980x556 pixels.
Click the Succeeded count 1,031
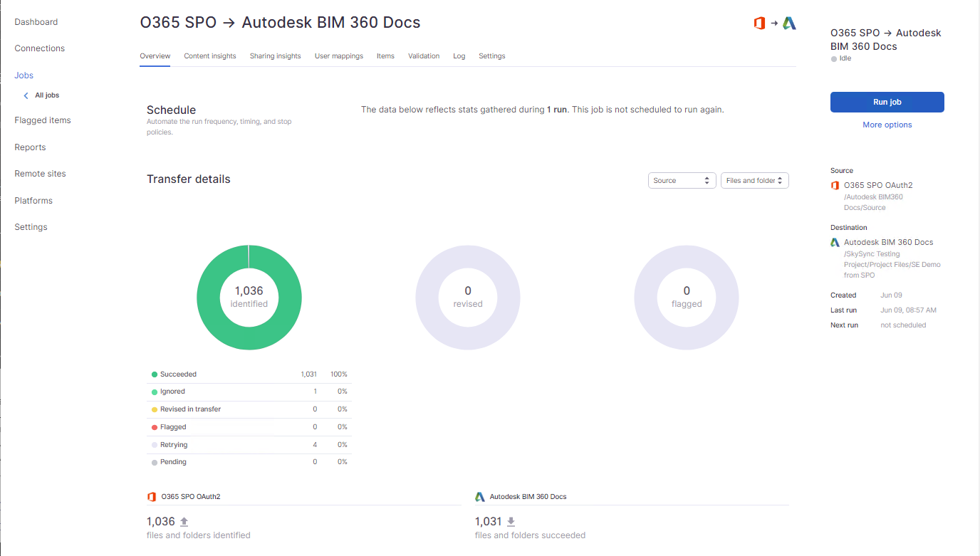(x=308, y=374)
